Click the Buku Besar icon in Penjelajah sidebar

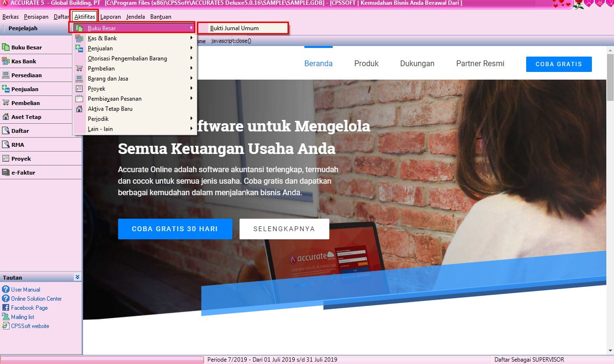[6, 47]
